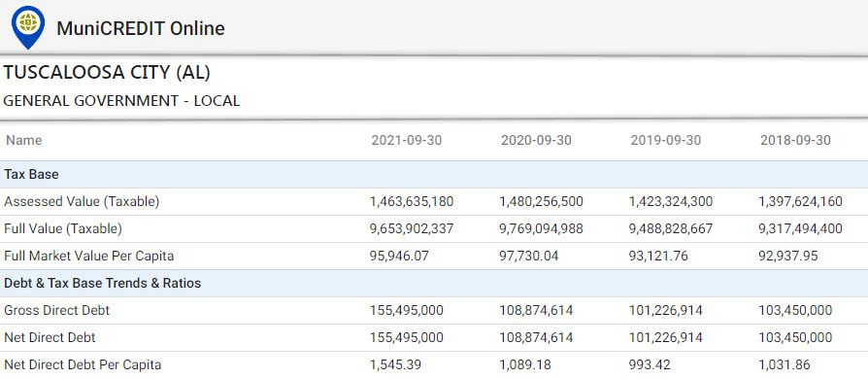
Task: Select Net Direct Debt 2020 value 108,874,614
Action: point(536,337)
